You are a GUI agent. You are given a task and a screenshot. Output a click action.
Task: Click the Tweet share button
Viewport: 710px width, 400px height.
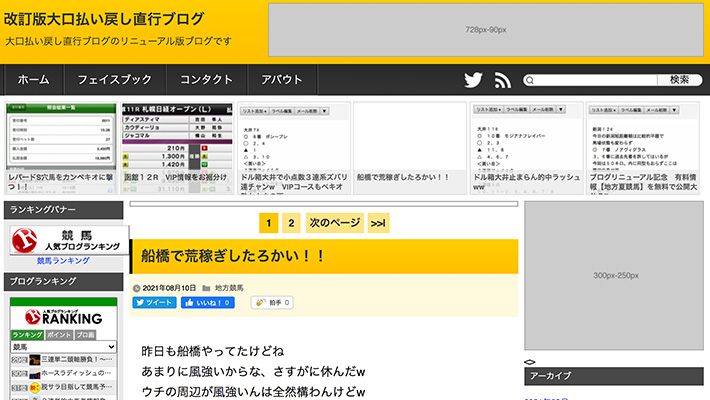154,302
